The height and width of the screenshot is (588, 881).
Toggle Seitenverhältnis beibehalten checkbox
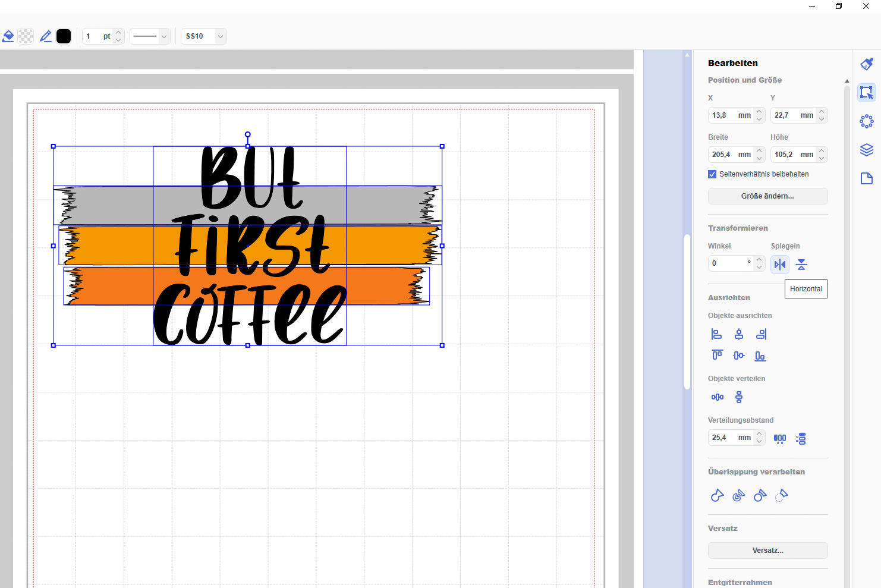point(712,174)
